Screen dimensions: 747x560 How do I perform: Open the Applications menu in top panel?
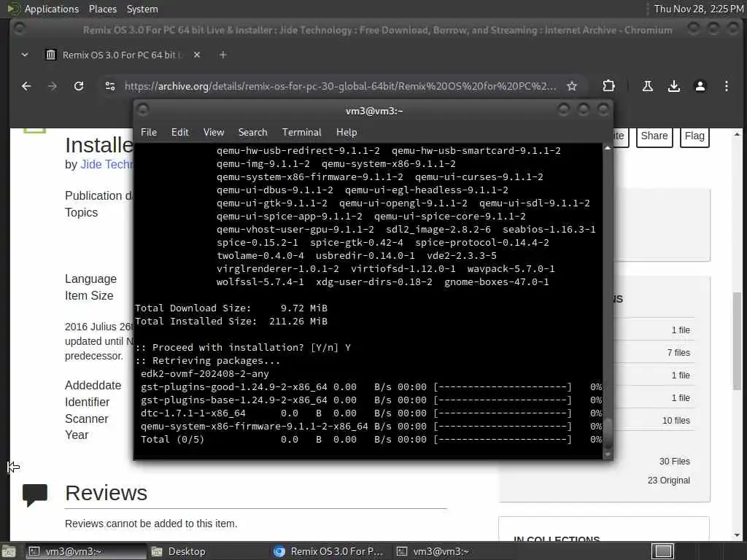tap(52, 9)
